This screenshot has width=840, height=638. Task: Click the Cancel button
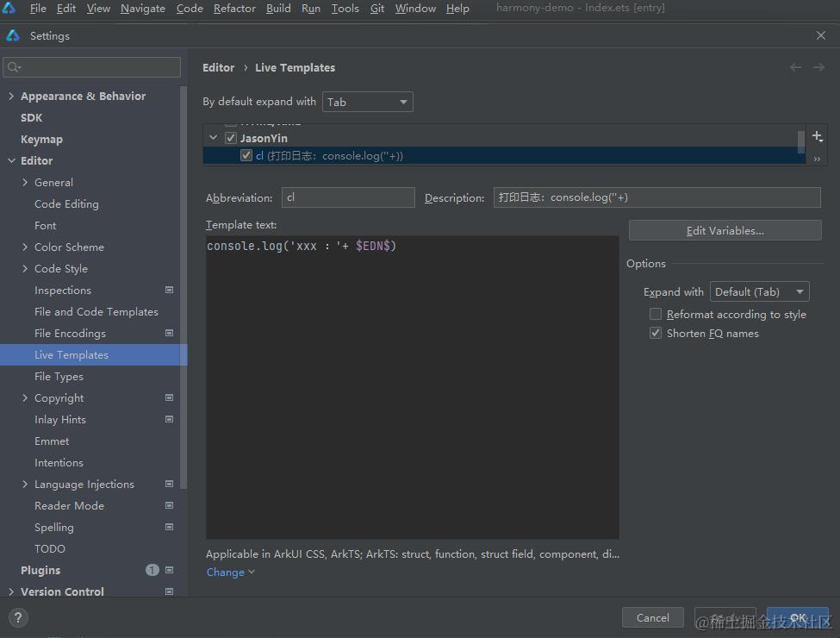652,617
